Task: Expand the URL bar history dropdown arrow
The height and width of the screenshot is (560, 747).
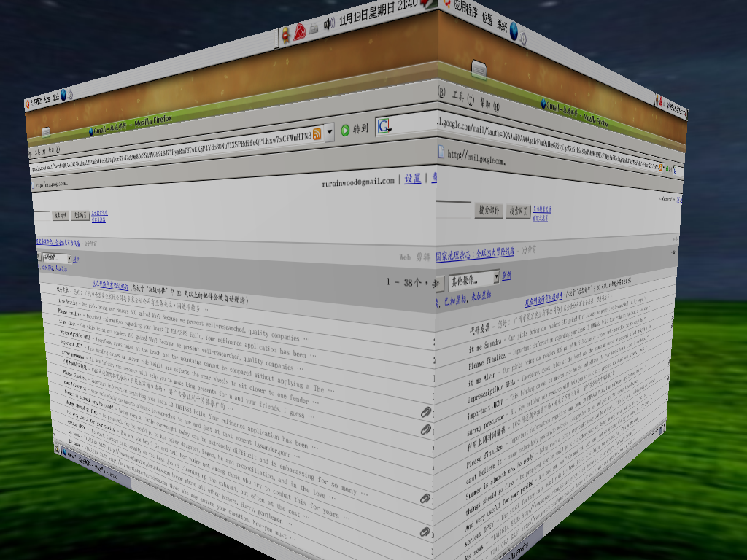Action: tap(330, 133)
